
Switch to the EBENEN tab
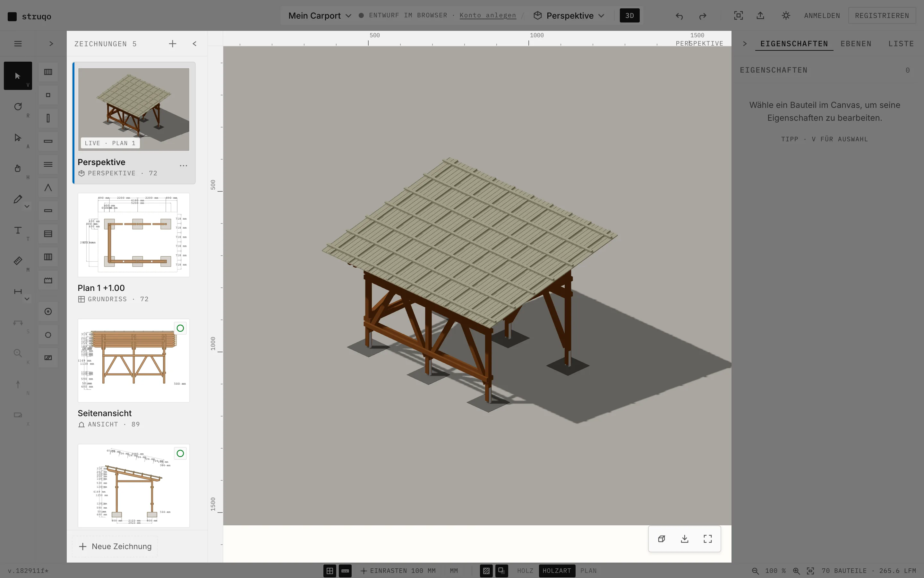point(856,44)
